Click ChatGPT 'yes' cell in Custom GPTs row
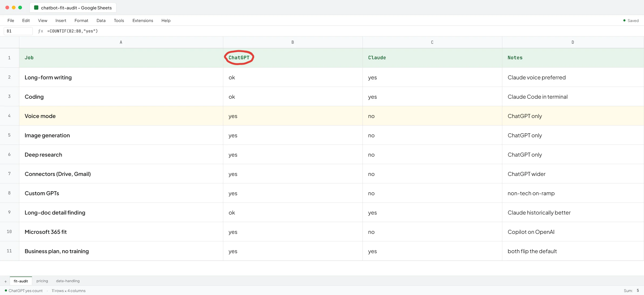This screenshot has width=644, height=295. (x=293, y=193)
